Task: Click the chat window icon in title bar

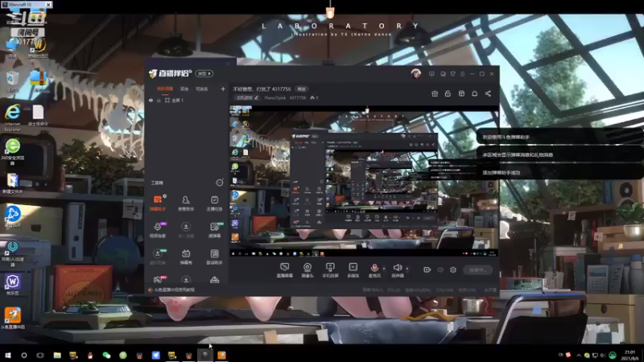Action: (x=443, y=74)
